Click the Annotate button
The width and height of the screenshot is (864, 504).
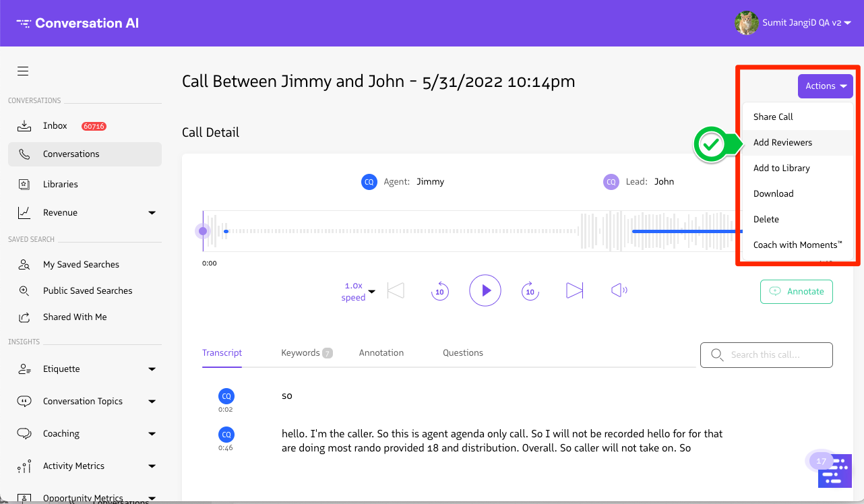(x=796, y=292)
